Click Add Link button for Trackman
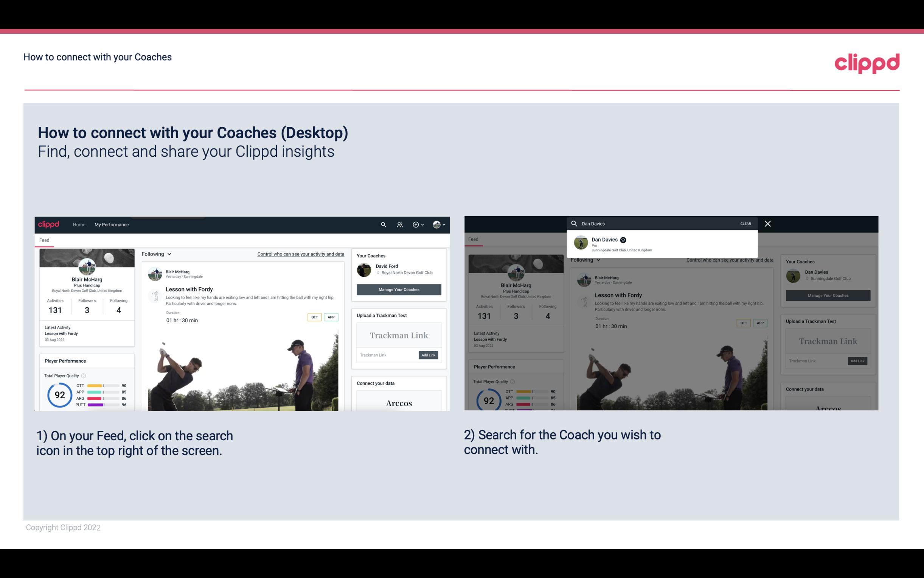 [428, 355]
